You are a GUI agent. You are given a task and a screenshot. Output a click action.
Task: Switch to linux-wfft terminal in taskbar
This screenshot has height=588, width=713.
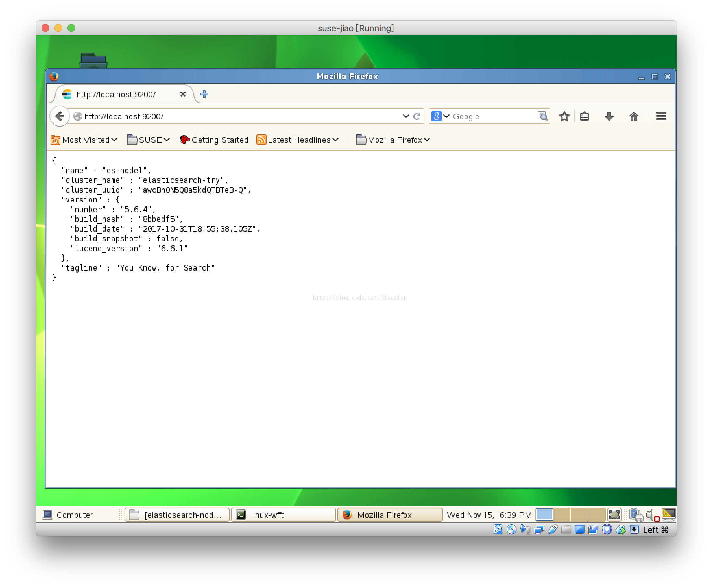coord(284,515)
